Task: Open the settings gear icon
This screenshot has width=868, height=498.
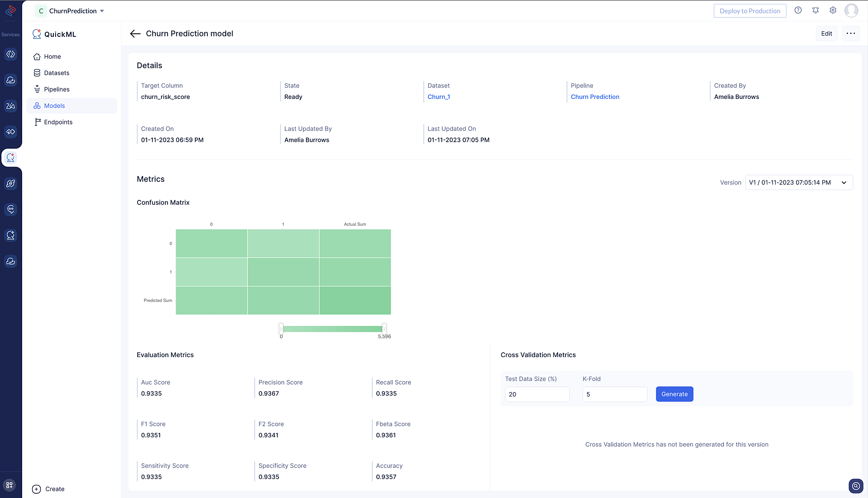Action: pos(833,11)
